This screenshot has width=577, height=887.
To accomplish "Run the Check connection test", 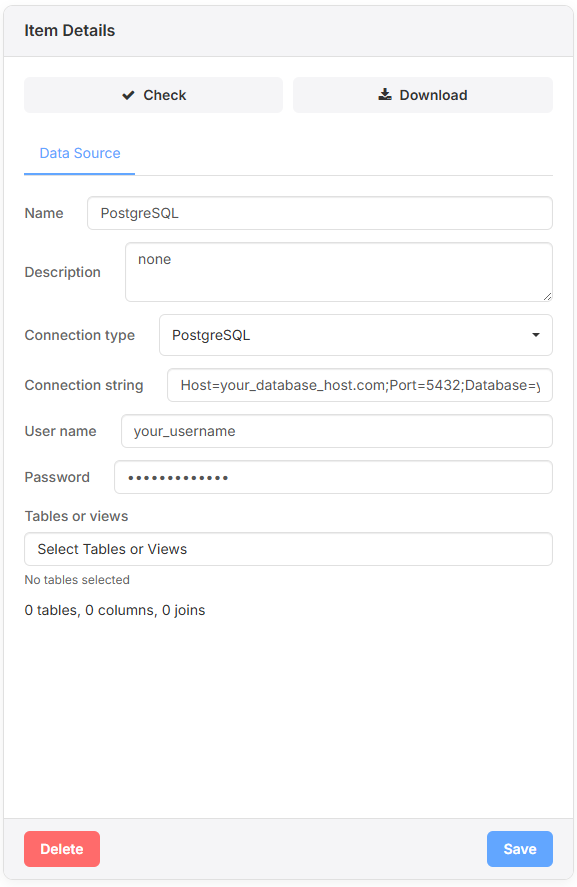I will click(153, 94).
